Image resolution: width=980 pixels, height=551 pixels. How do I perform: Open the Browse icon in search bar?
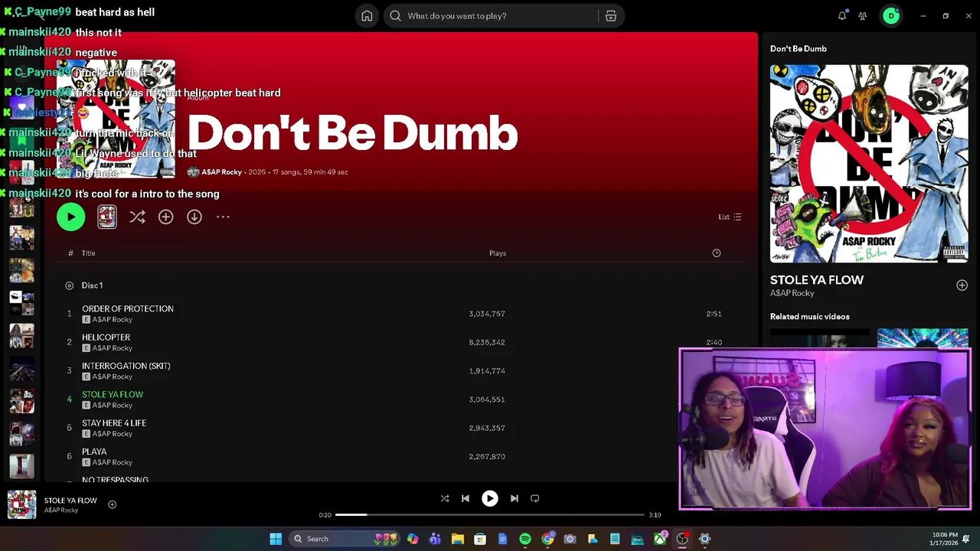coord(610,15)
